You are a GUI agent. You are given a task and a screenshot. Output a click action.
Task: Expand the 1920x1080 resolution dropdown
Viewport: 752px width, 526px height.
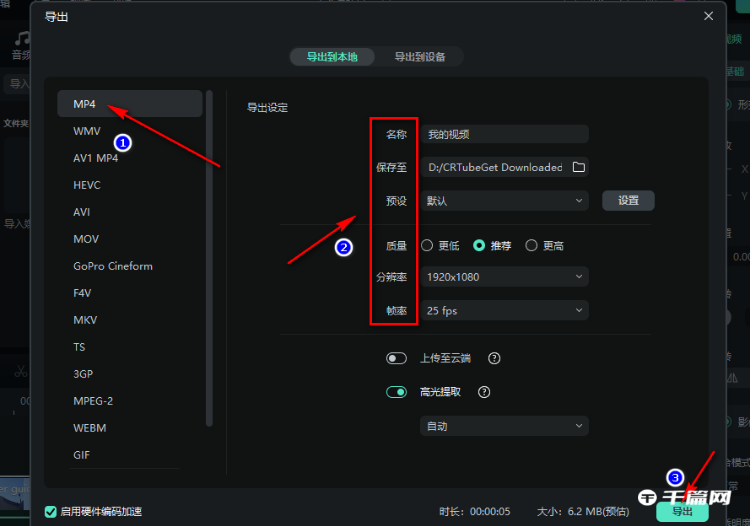(x=504, y=277)
